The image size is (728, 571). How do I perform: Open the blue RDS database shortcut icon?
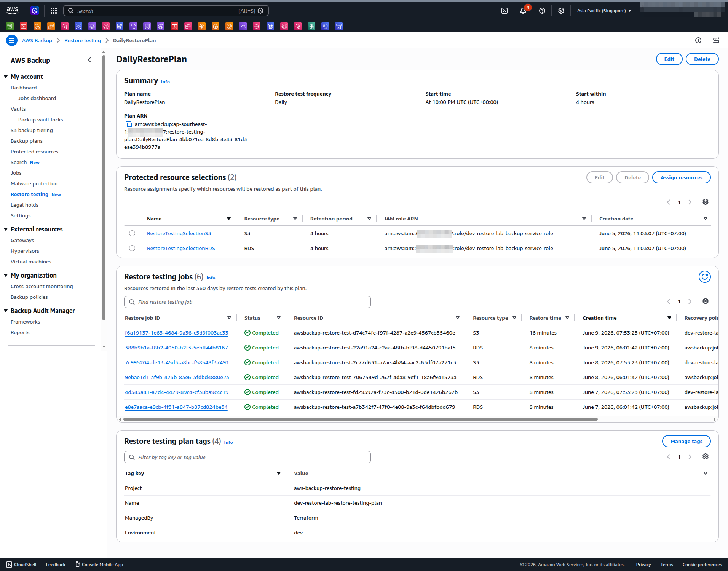tap(120, 26)
